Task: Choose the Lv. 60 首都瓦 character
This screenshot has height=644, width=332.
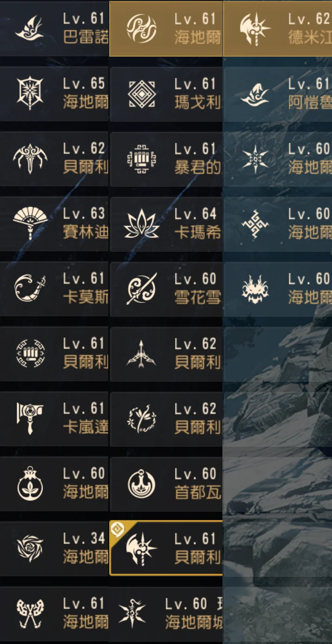Action: coord(166,484)
